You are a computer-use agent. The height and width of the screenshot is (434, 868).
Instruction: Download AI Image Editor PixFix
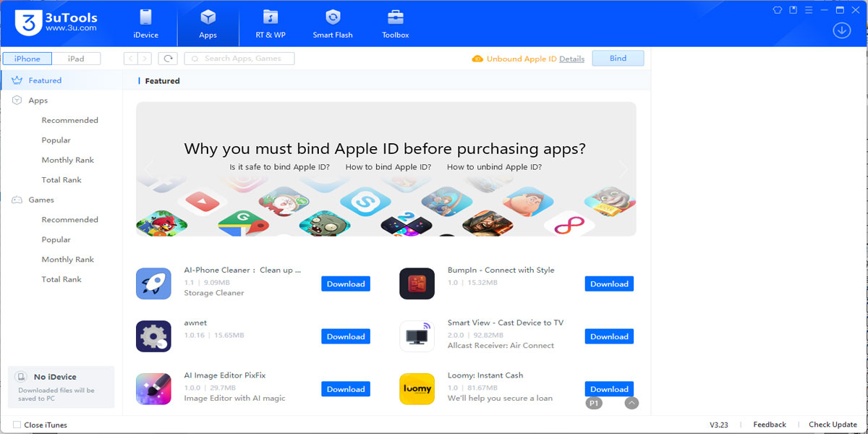coord(346,389)
